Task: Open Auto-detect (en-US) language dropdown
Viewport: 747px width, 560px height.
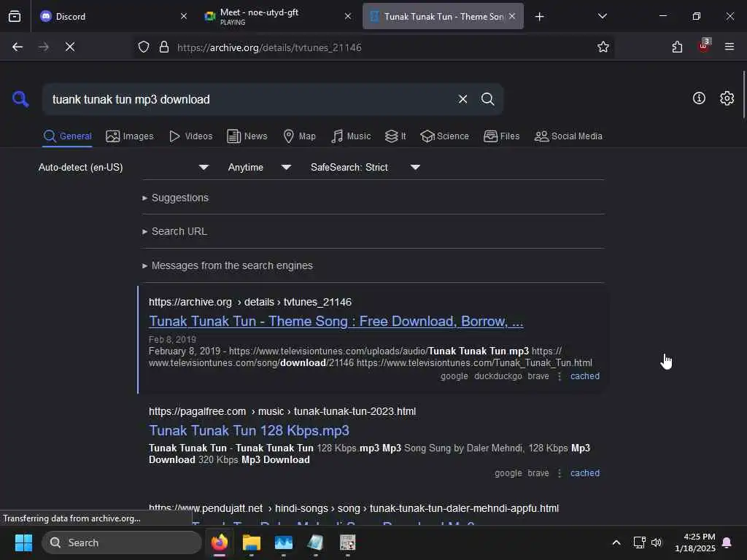Action: (123, 167)
